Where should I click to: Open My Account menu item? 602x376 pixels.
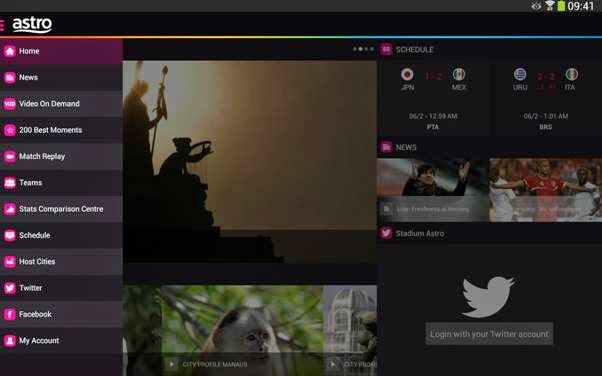tap(61, 340)
